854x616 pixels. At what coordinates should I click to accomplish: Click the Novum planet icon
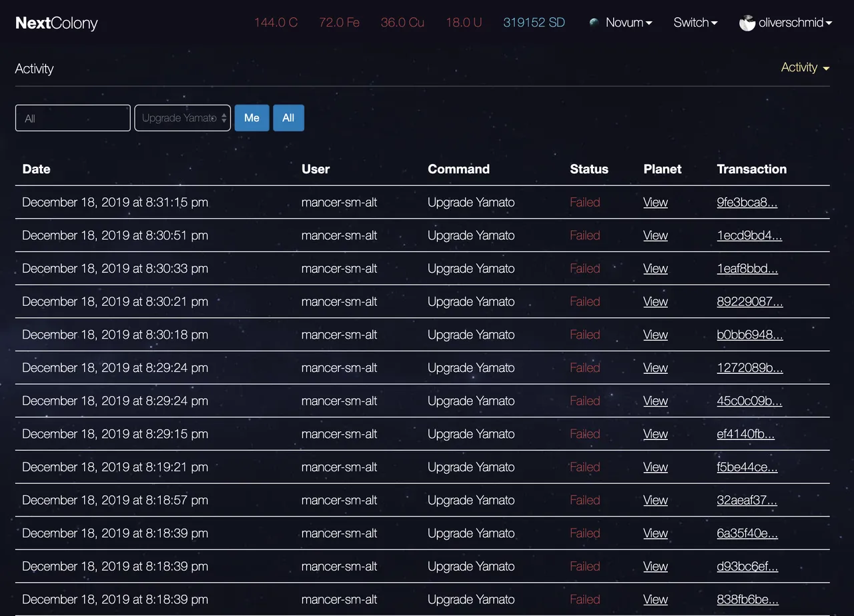point(594,23)
